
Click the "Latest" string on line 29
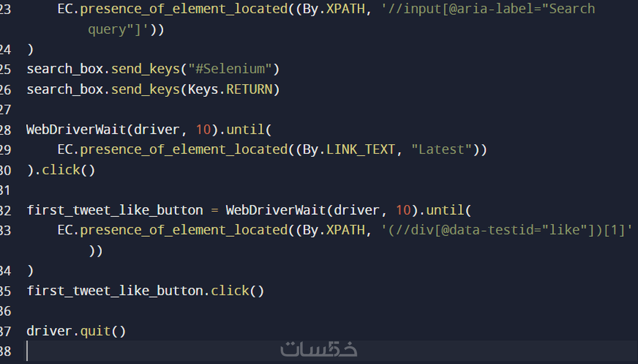click(441, 150)
